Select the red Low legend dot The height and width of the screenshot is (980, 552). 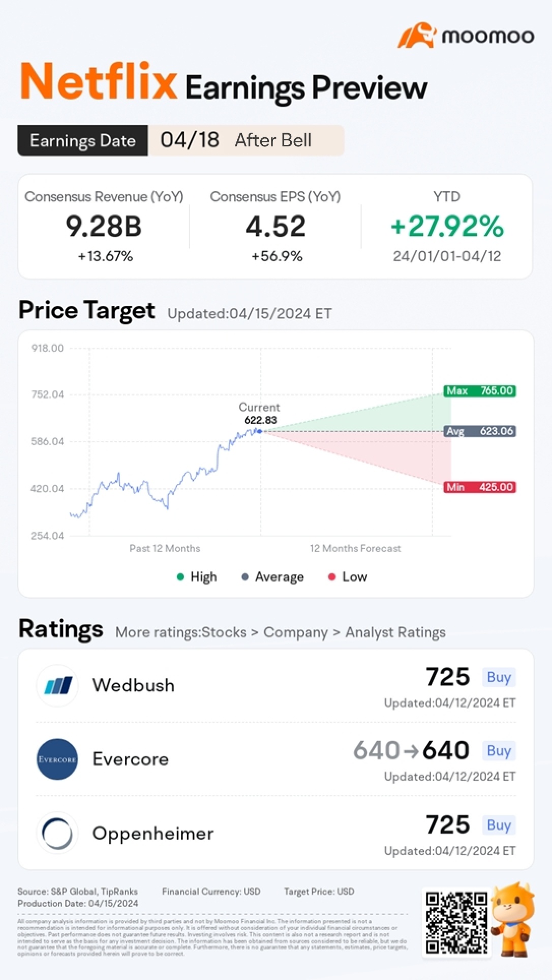tap(332, 577)
